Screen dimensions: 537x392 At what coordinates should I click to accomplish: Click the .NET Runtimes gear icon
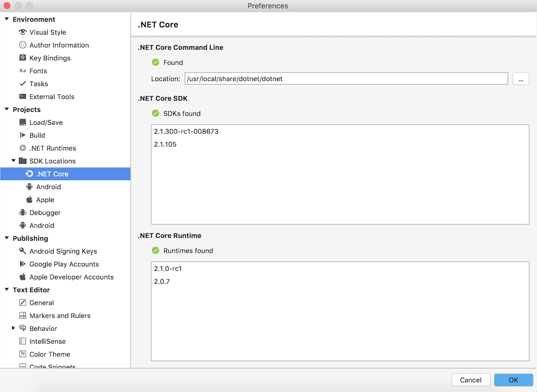(x=22, y=148)
